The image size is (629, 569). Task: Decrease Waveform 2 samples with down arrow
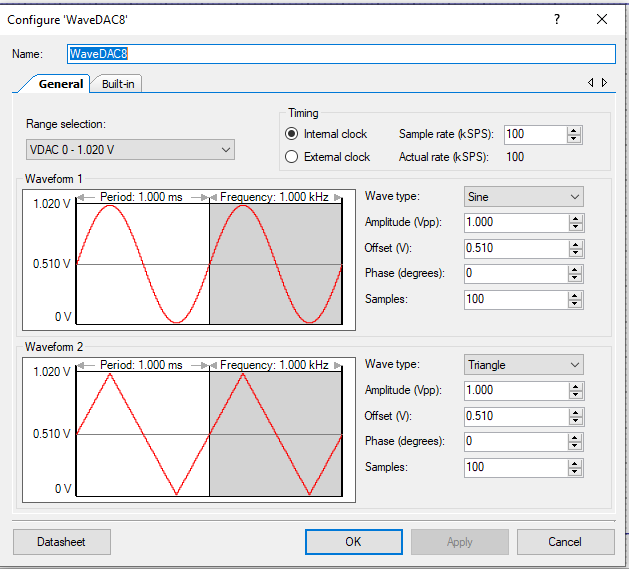574,471
